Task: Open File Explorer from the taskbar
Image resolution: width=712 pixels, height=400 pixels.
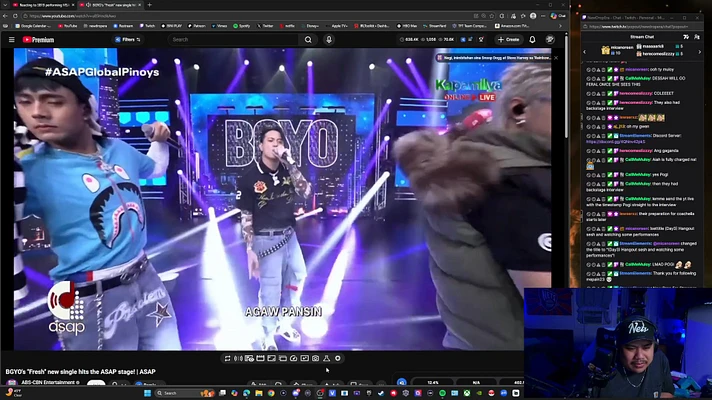Action: [x=258, y=393]
